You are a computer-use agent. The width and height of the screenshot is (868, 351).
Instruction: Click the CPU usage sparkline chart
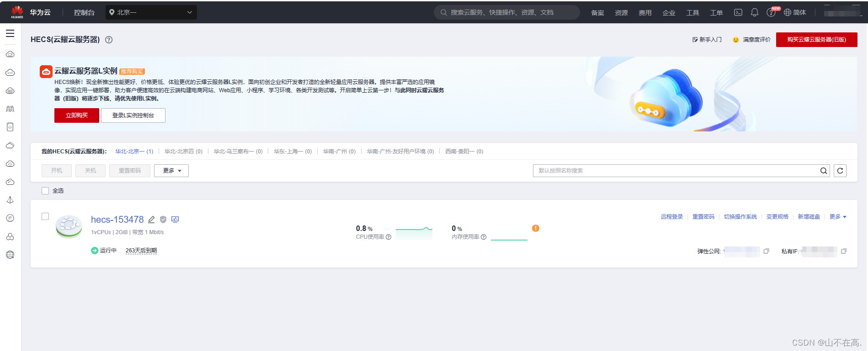[x=414, y=233]
